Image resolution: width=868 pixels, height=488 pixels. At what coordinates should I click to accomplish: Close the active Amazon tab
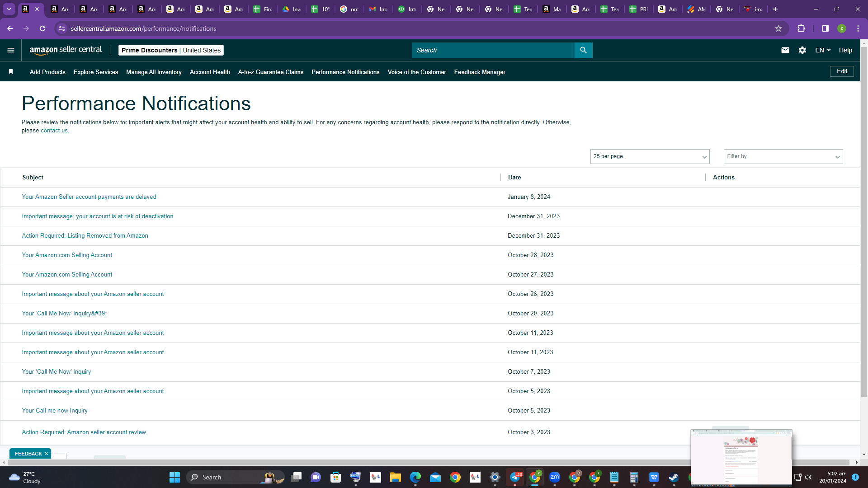click(x=37, y=9)
